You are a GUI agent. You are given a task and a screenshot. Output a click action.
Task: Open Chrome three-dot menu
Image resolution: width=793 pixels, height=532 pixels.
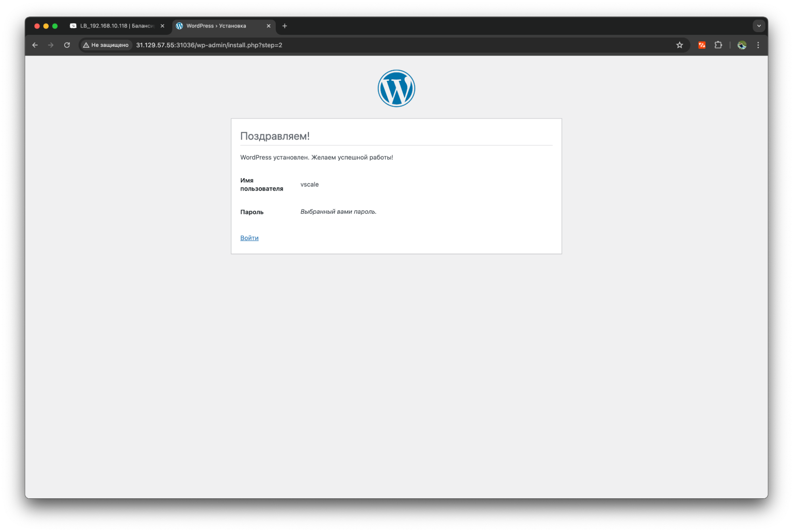[x=758, y=45]
